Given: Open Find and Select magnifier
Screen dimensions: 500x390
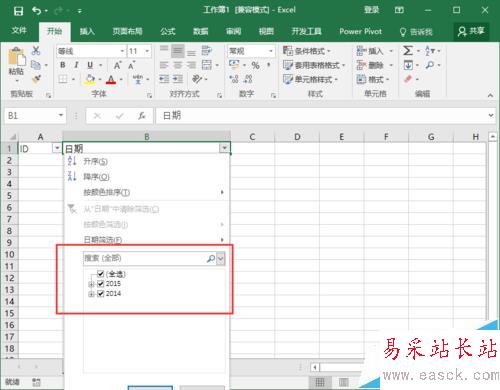Looking at the screenshot, I should coord(430,65).
